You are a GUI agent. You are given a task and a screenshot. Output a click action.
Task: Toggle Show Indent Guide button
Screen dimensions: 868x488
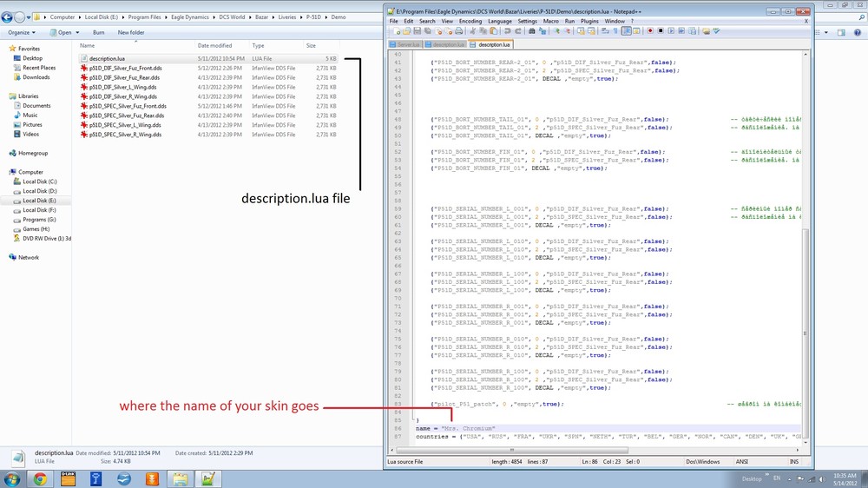click(x=626, y=31)
